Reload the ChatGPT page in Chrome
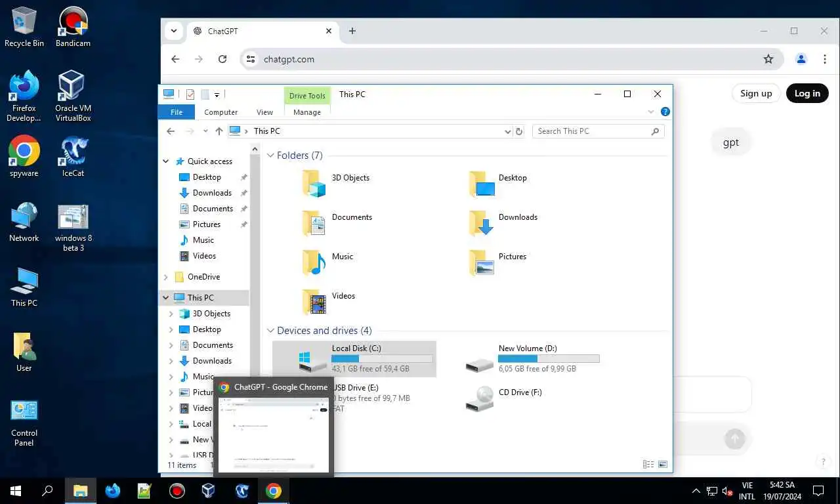Viewport: 840px width, 504px height. pos(222,59)
